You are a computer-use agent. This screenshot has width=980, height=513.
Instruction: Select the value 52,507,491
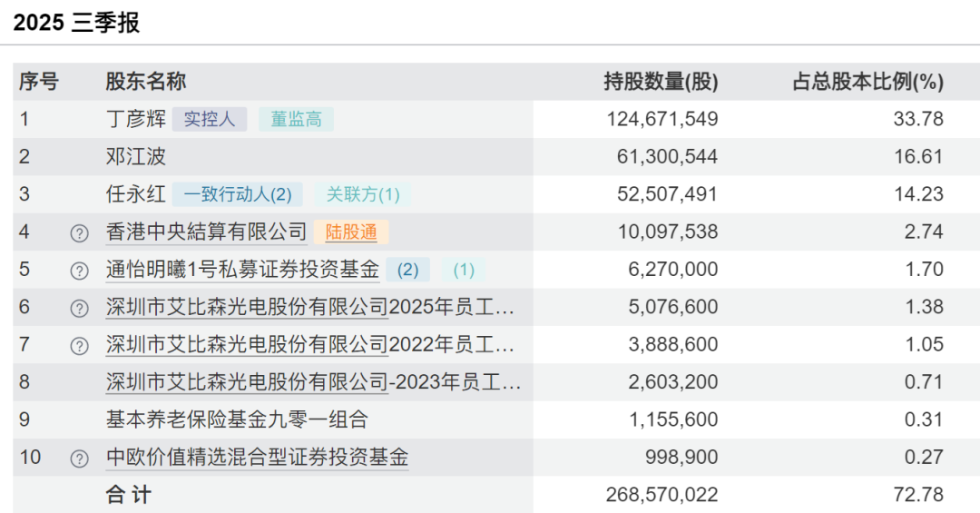(x=668, y=194)
